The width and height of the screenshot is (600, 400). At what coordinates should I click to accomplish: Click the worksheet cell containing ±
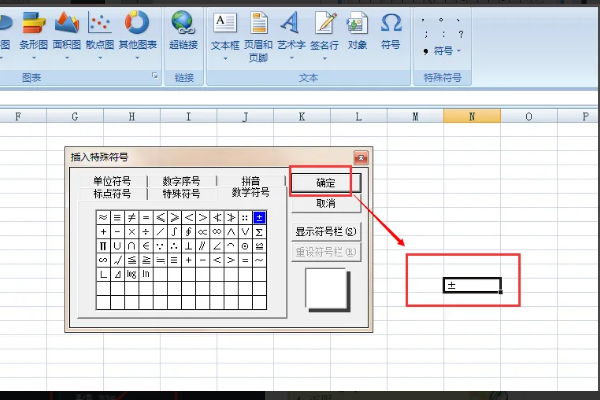click(x=472, y=285)
